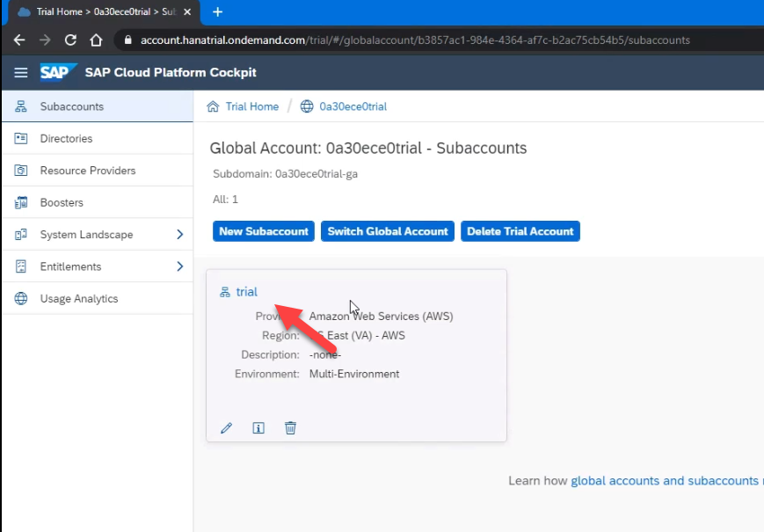Open the trial subaccount link

246,292
